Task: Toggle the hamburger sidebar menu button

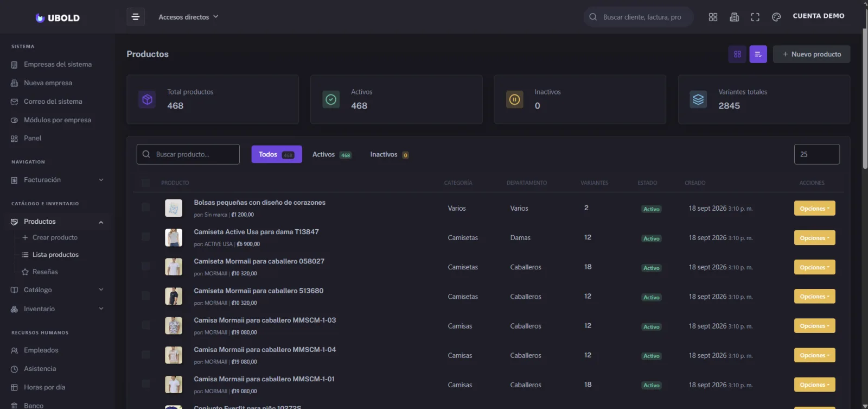Action: 136,17
